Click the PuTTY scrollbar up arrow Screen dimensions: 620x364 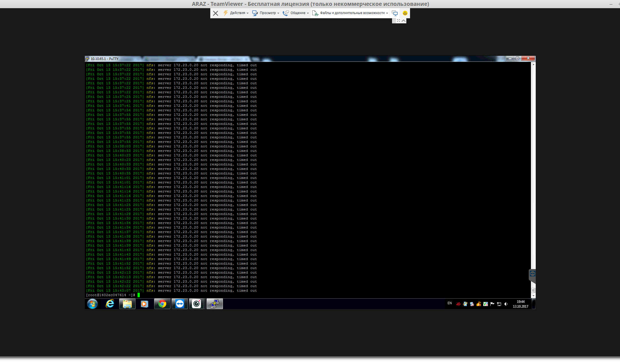click(x=533, y=65)
